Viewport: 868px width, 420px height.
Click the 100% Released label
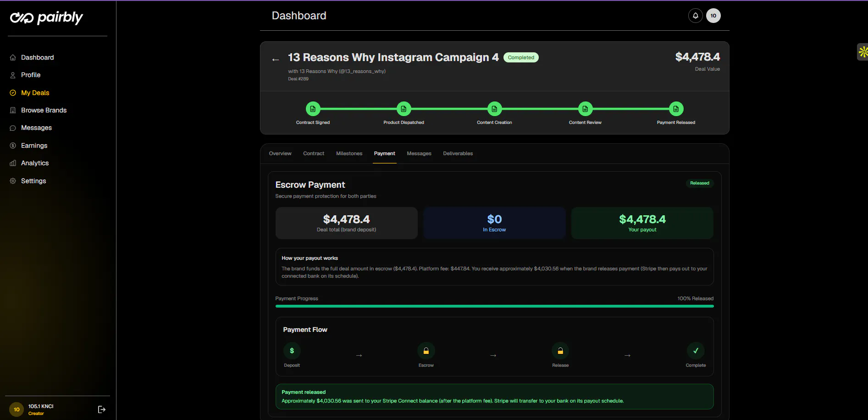pos(695,298)
